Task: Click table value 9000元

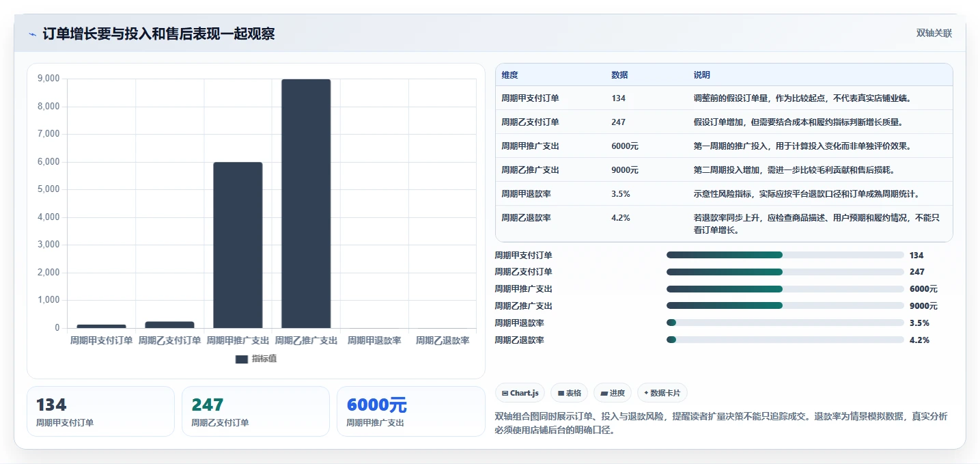Action: (625, 170)
